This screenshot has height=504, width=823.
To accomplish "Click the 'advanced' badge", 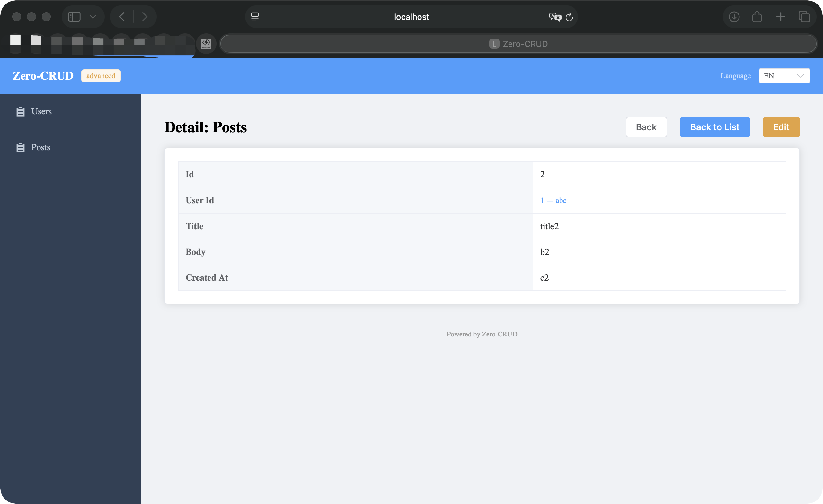I will 101,76.
